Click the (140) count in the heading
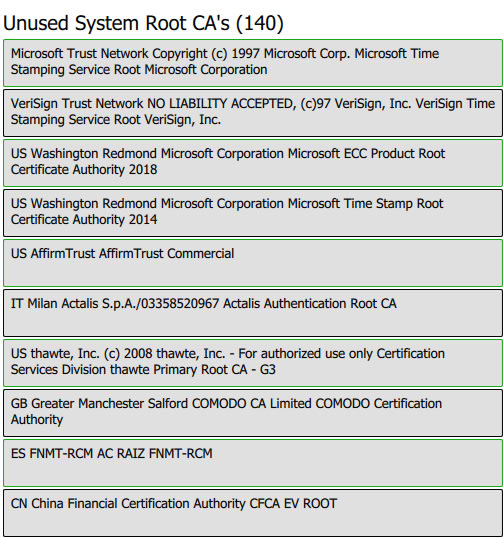The width and height of the screenshot is (504, 538). click(x=260, y=23)
